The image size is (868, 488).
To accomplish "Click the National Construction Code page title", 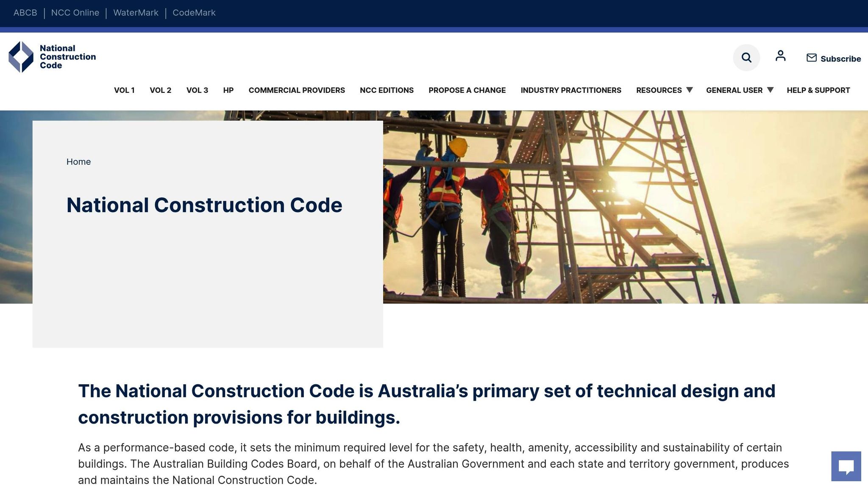I will [204, 205].
